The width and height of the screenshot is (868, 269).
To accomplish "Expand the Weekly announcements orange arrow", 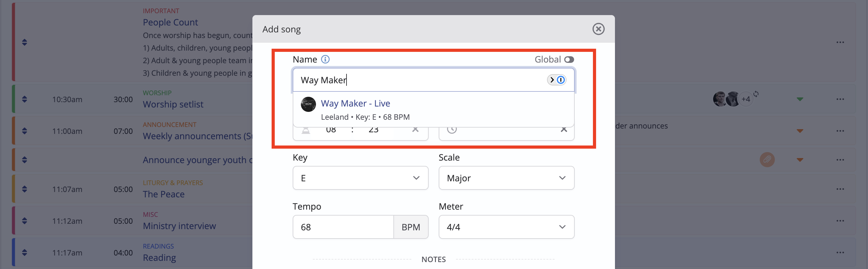I will (x=800, y=131).
